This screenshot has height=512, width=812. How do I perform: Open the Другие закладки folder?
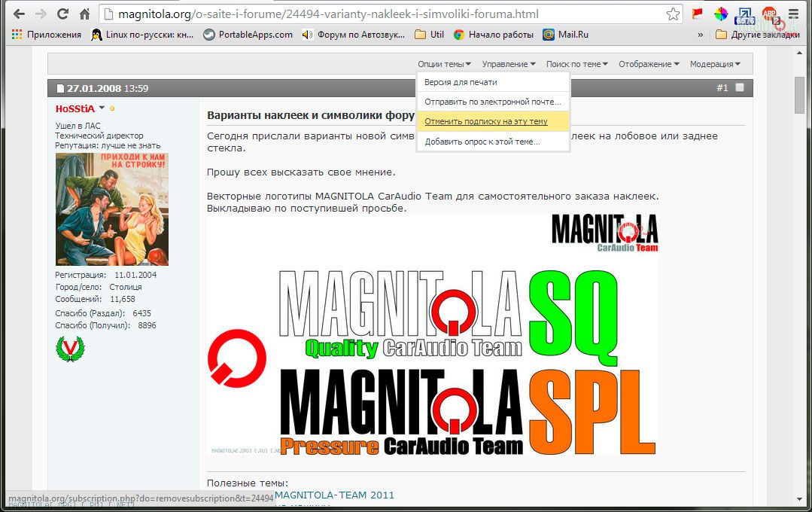(758, 35)
